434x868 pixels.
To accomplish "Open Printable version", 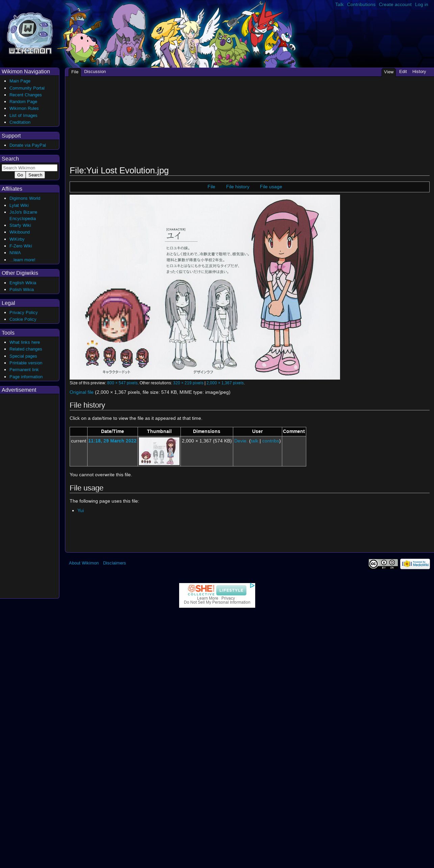I will [26, 363].
